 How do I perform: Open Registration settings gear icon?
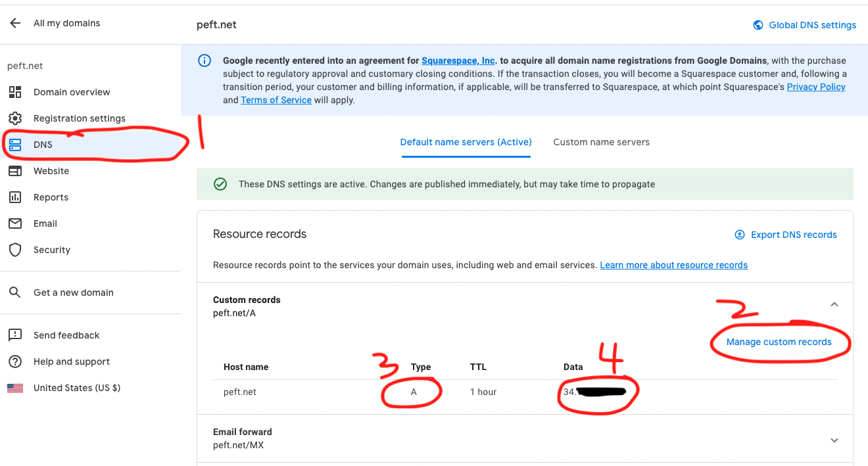[15, 118]
